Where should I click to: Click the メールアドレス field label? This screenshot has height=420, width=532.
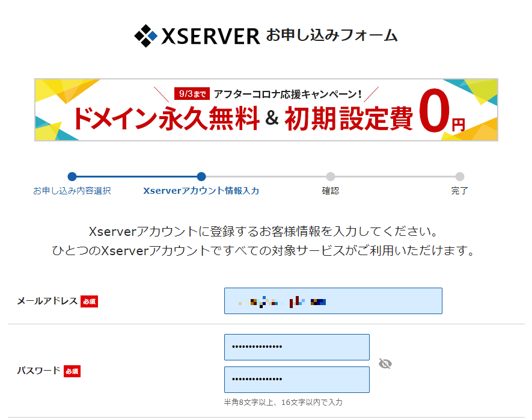pyautogui.click(x=47, y=301)
